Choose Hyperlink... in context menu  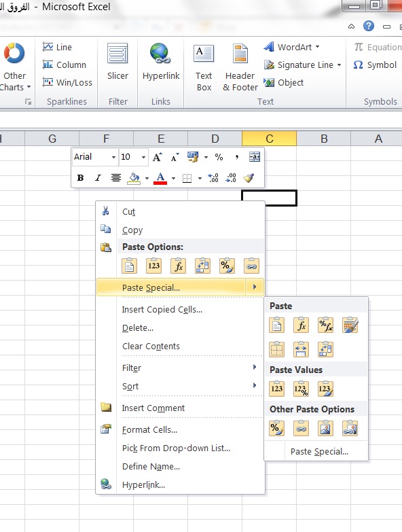click(181, 484)
